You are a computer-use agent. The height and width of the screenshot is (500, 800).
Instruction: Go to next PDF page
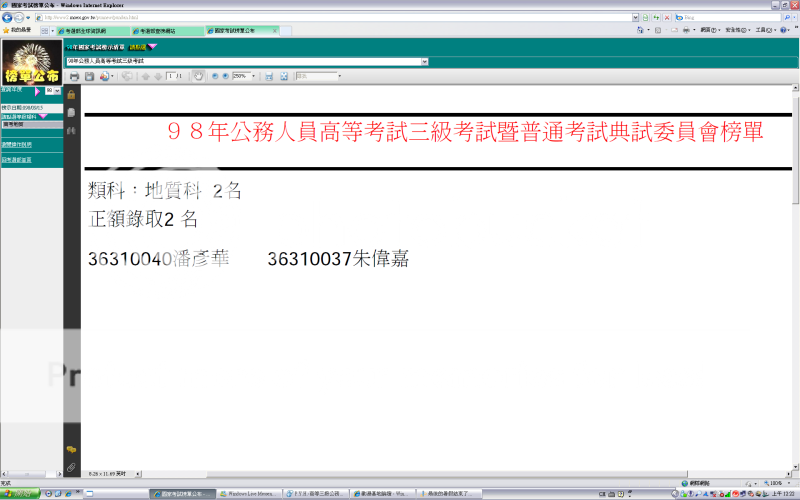pyautogui.click(x=158, y=76)
